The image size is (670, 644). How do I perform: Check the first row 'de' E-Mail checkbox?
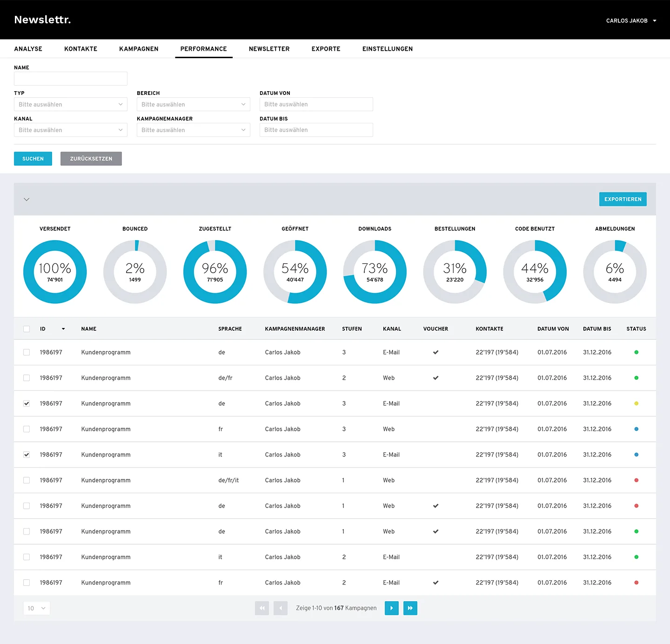tap(27, 352)
